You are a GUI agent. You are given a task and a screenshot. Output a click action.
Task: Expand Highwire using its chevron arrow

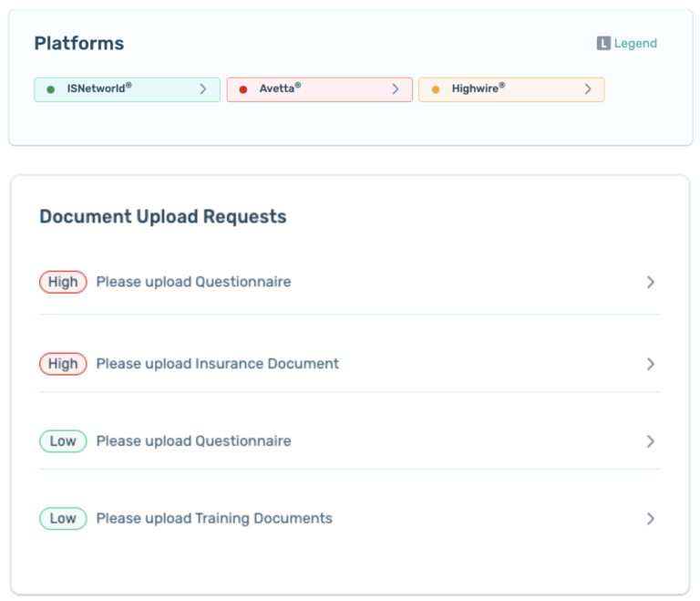click(588, 89)
